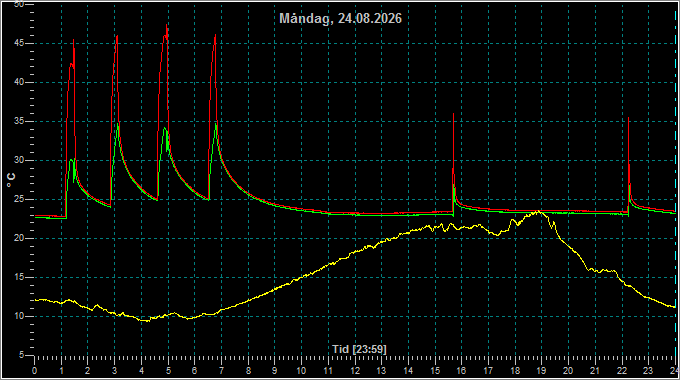This screenshot has height=380, width=680.
Task: Select hour 1 on the time axis
Action: click(x=62, y=371)
